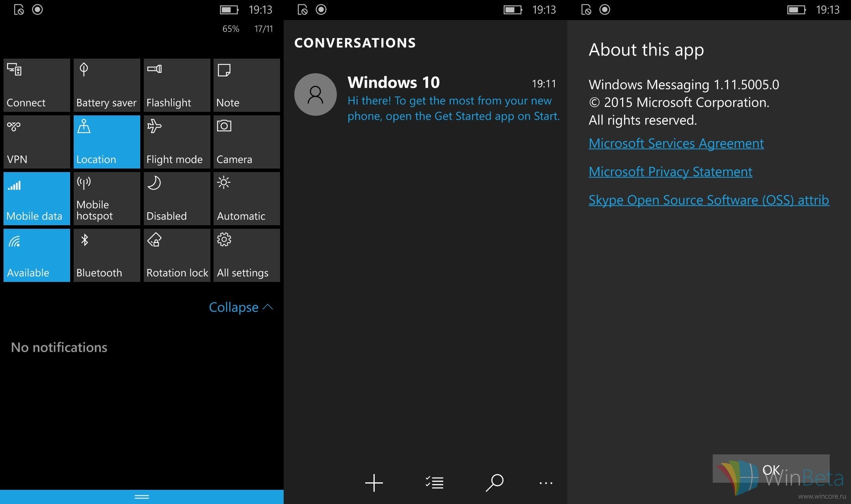Screen dimensions: 851x504
Task: Toggle the Wi-Fi Available tile
Action: pos(37,256)
